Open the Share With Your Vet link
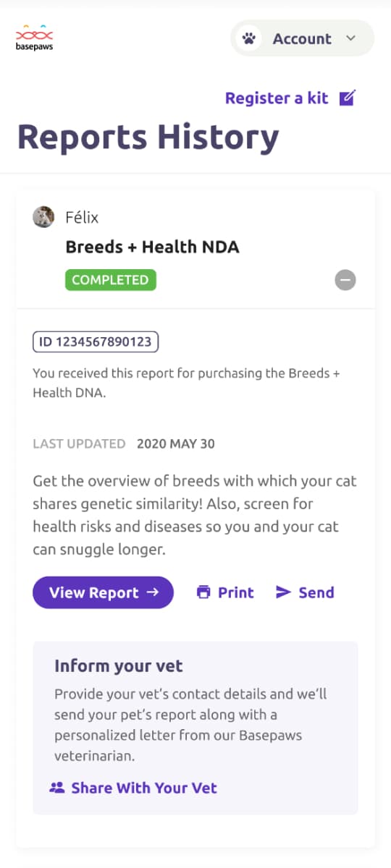The height and width of the screenshot is (868, 391). pyautogui.click(x=144, y=788)
